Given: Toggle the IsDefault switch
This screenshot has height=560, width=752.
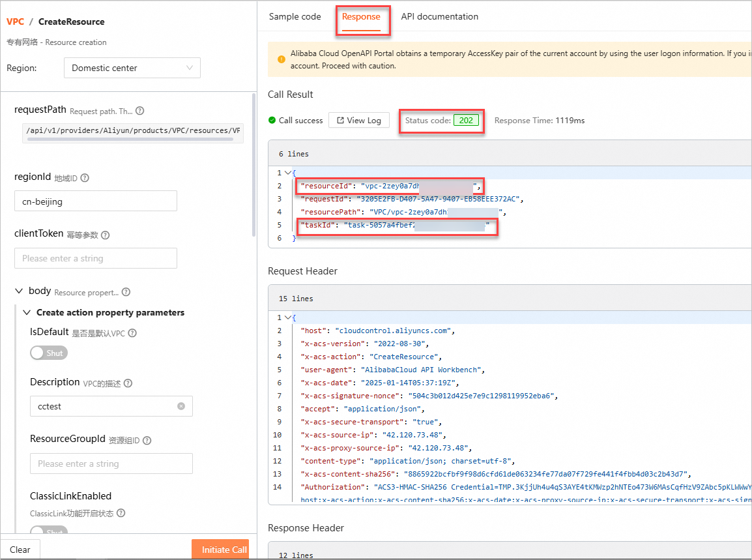Looking at the screenshot, I should 49,353.
